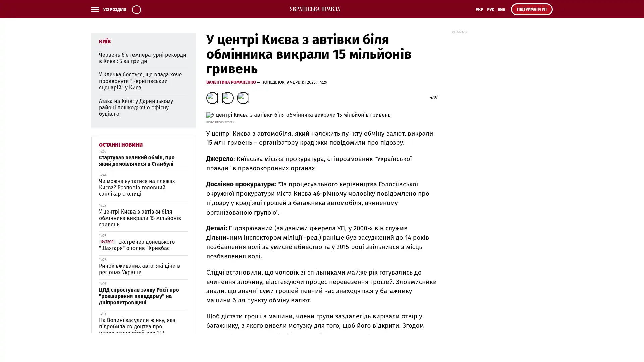Open the КИЇВ section heading
644x362 pixels.
point(105,41)
